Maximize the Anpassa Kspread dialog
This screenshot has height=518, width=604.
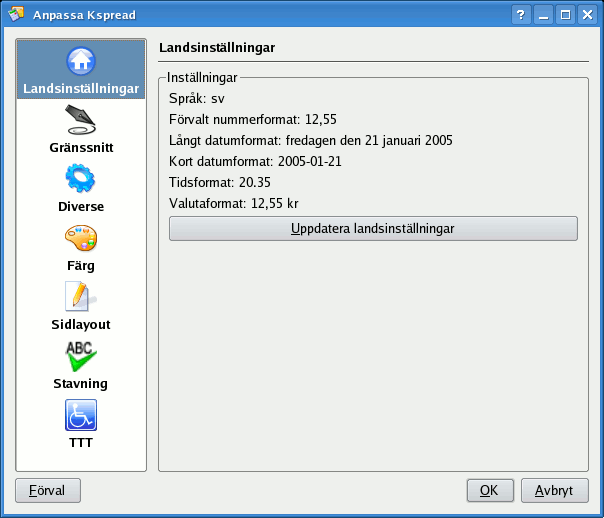point(565,15)
